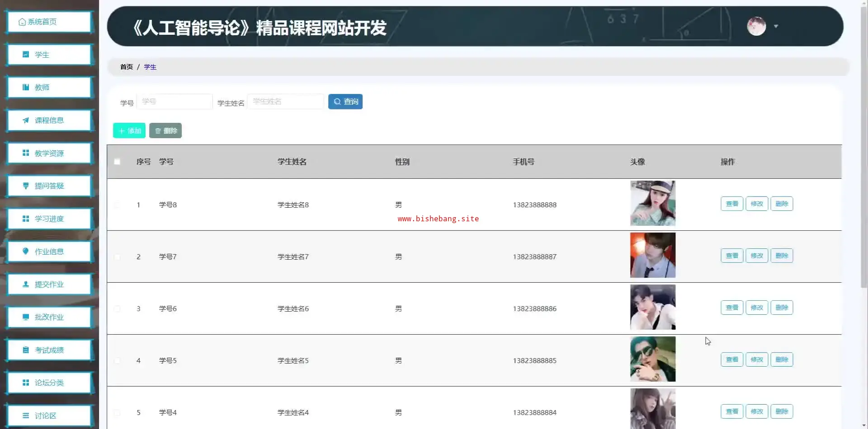Open the 论坛分类 menu item
868x429 pixels.
coord(50,382)
